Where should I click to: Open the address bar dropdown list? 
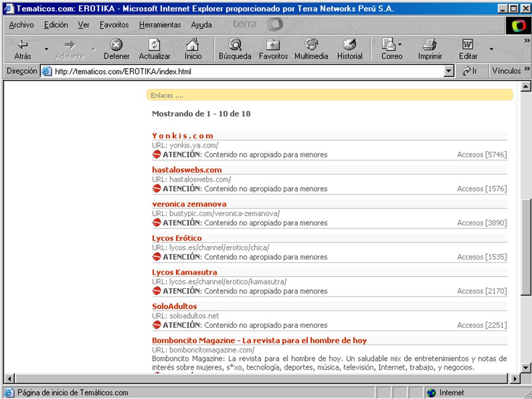448,71
